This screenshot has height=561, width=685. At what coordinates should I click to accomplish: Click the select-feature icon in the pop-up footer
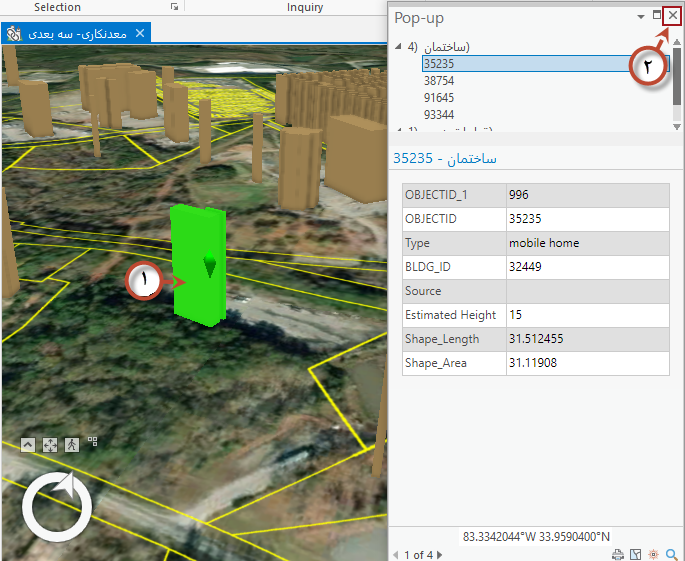click(636, 554)
